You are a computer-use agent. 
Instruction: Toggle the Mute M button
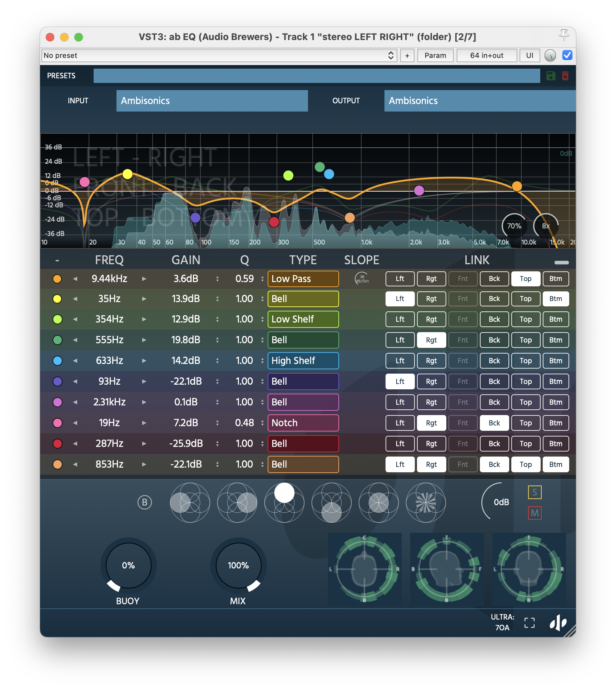tap(535, 513)
